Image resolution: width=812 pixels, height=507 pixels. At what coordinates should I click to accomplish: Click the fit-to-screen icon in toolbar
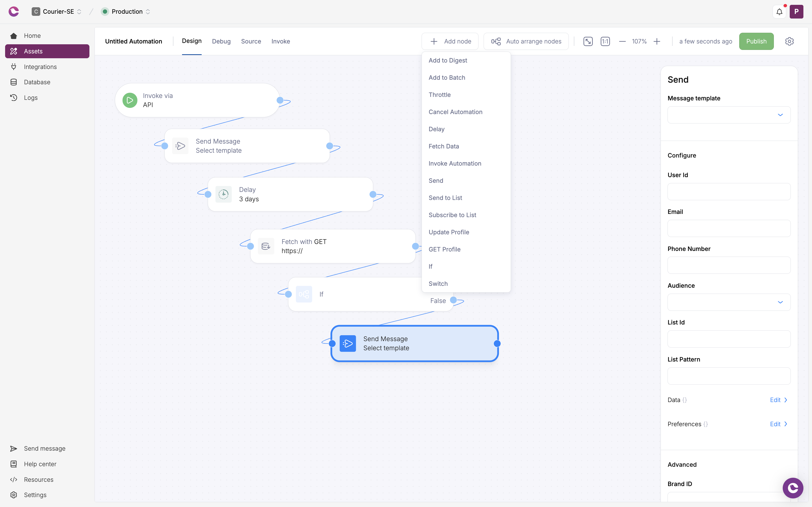[588, 41]
